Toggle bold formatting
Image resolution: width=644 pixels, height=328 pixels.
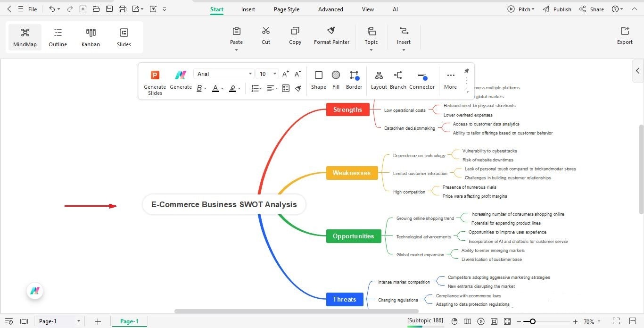click(198, 89)
